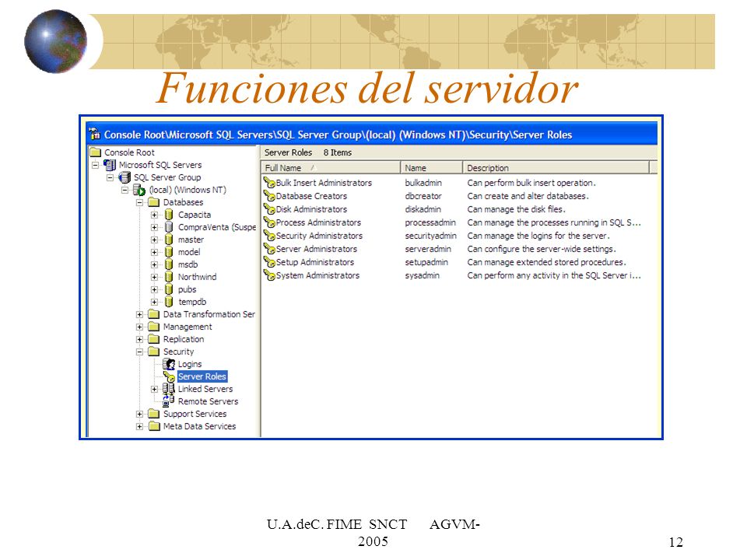Click the Console Root folder icon
The width and height of the screenshot is (747, 560).
[96, 152]
